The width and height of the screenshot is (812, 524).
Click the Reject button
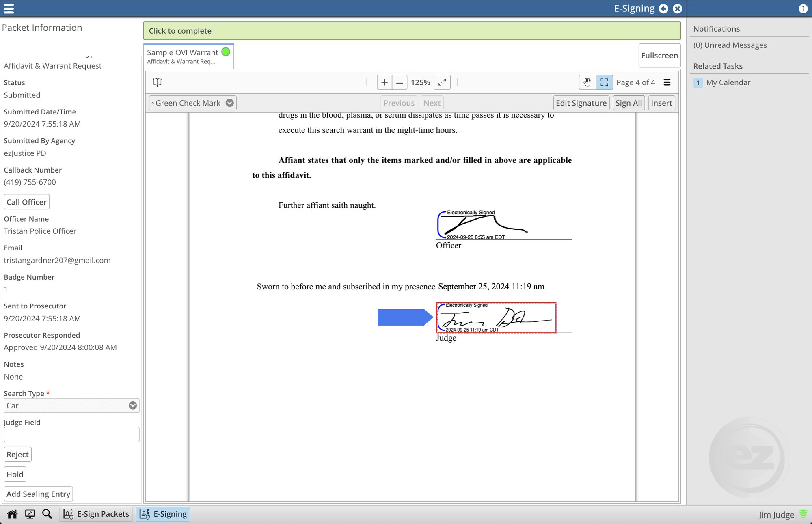(x=18, y=454)
